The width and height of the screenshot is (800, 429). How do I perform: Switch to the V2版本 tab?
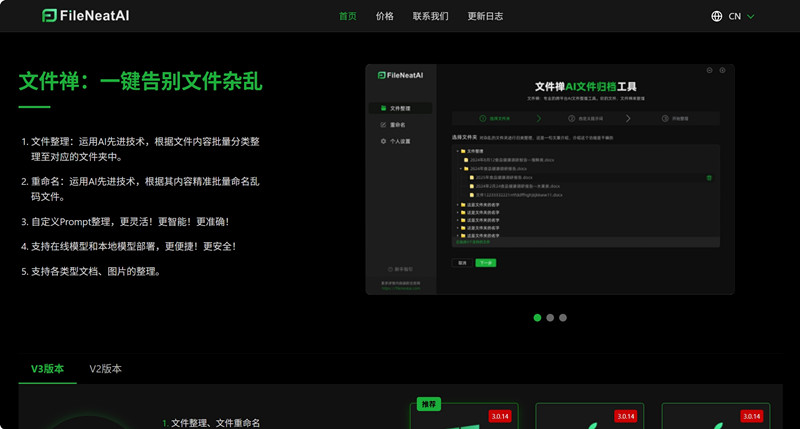(x=106, y=369)
